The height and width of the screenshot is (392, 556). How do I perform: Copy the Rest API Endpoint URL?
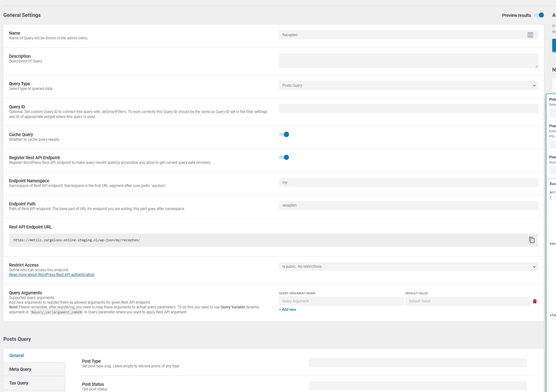tap(532, 240)
